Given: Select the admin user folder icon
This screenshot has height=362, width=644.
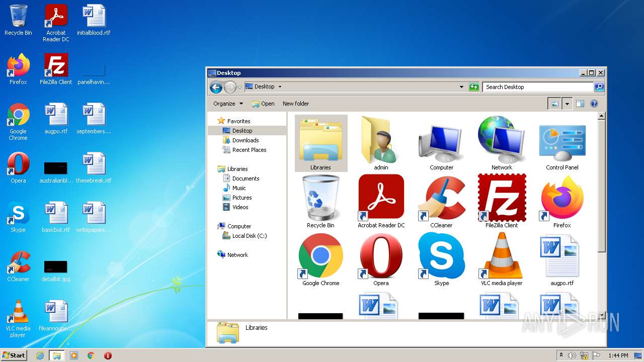Looking at the screenshot, I should click(x=381, y=143).
